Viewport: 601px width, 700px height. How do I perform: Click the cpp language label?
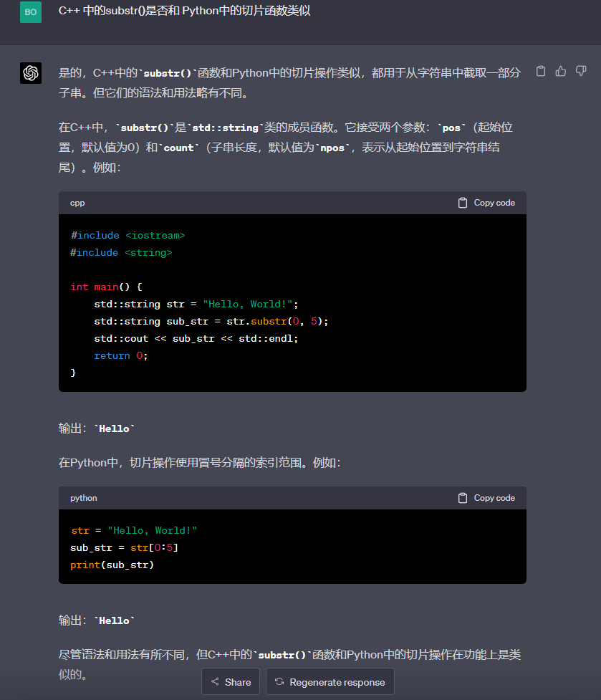(77, 203)
